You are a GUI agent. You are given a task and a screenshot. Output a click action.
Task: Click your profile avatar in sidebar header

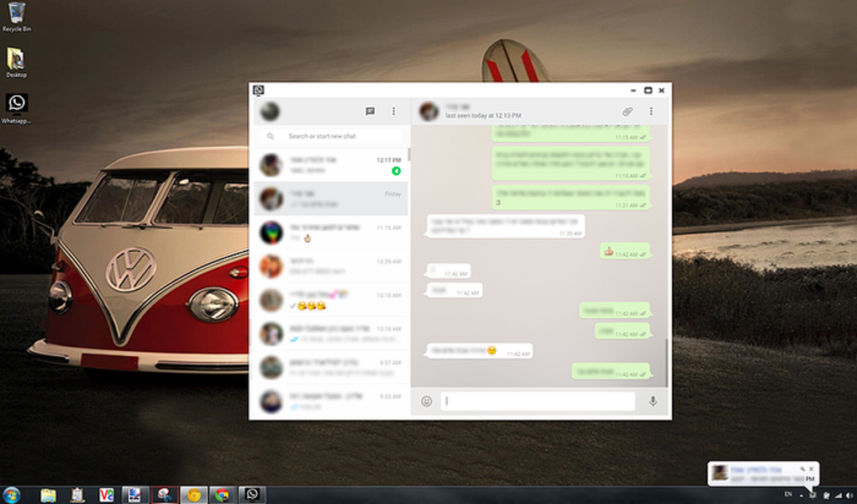point(270,112)
